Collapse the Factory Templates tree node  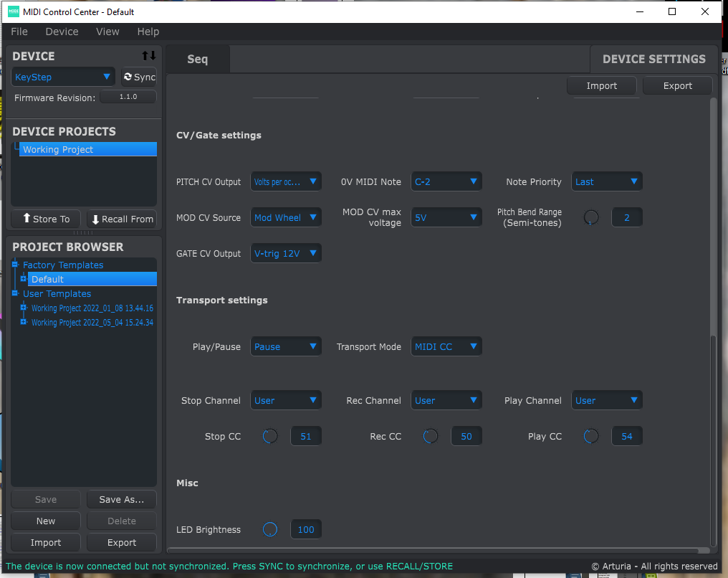[15, 265]
